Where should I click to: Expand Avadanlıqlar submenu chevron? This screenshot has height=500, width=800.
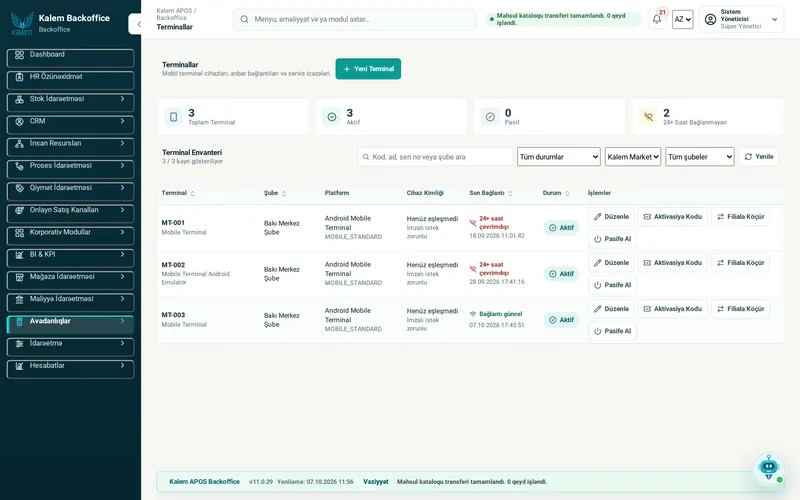(122, 321)
